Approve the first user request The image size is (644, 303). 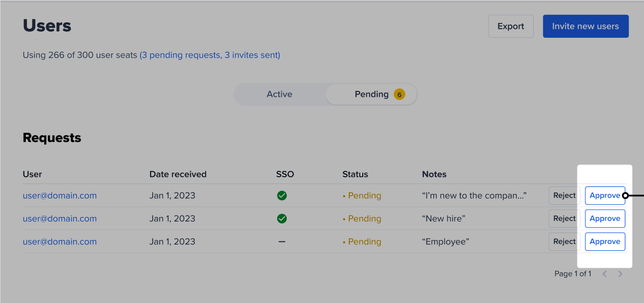coord(605,196)
